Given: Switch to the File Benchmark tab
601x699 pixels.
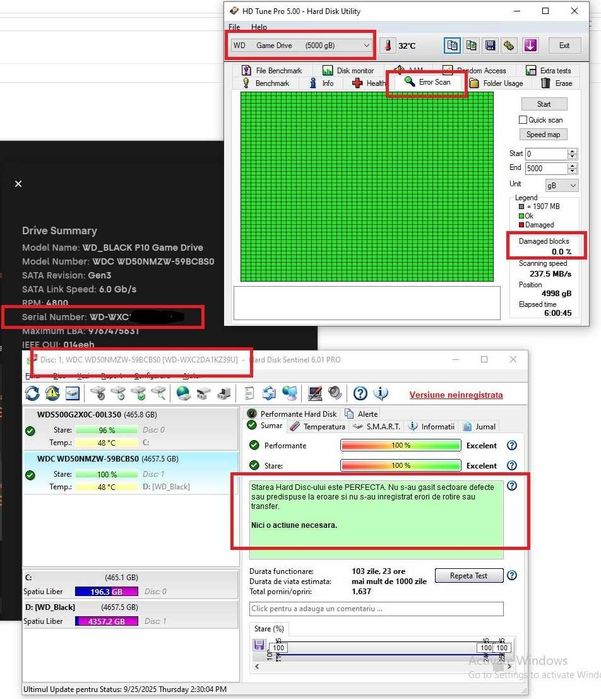Looking at the screenshot, I should [x=272, y=70].
